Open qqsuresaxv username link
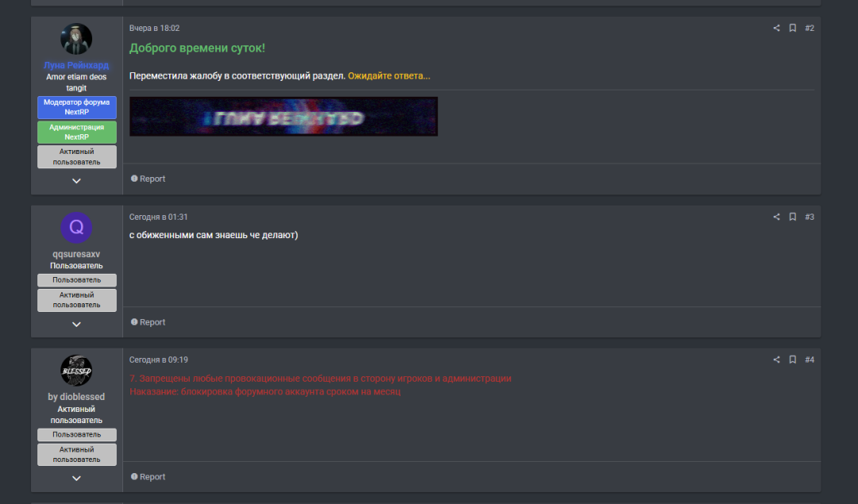The width and height of the screenshot is (858, 504). click(x=76, y=254)
